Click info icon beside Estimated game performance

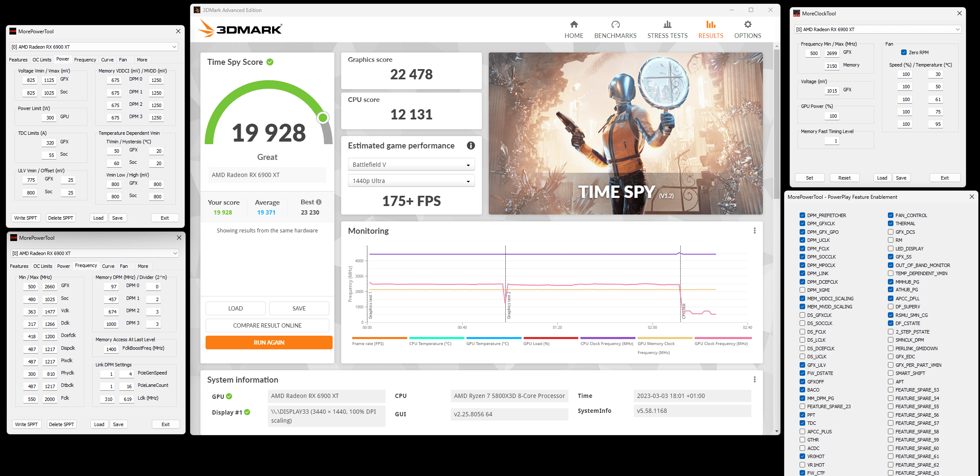pyautogui.click(x=471, y=145)
